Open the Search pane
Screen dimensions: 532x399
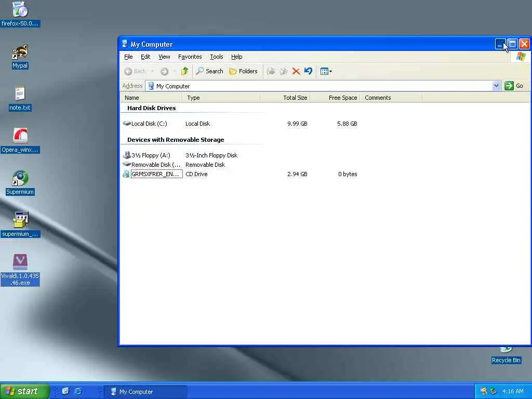click(x=209, y=71)
